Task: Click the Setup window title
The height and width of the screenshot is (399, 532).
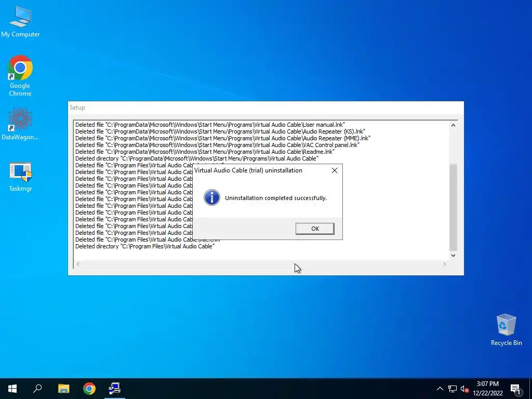Action: tap(77, 108)
